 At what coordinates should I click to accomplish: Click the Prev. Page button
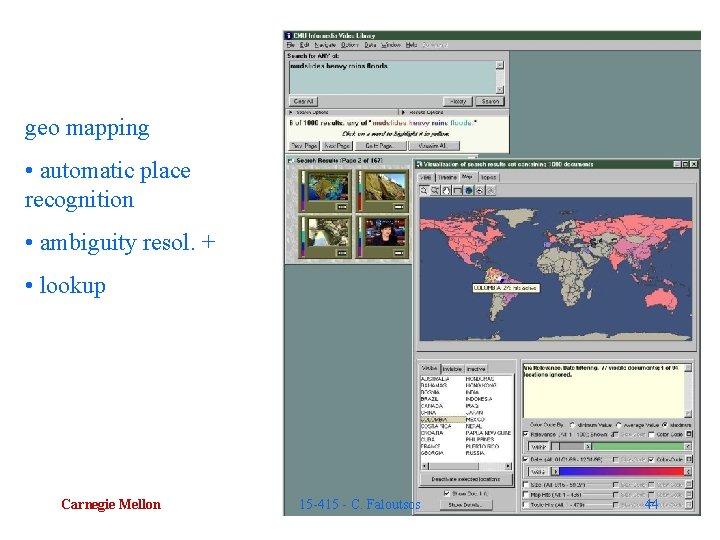coord(304,146)
